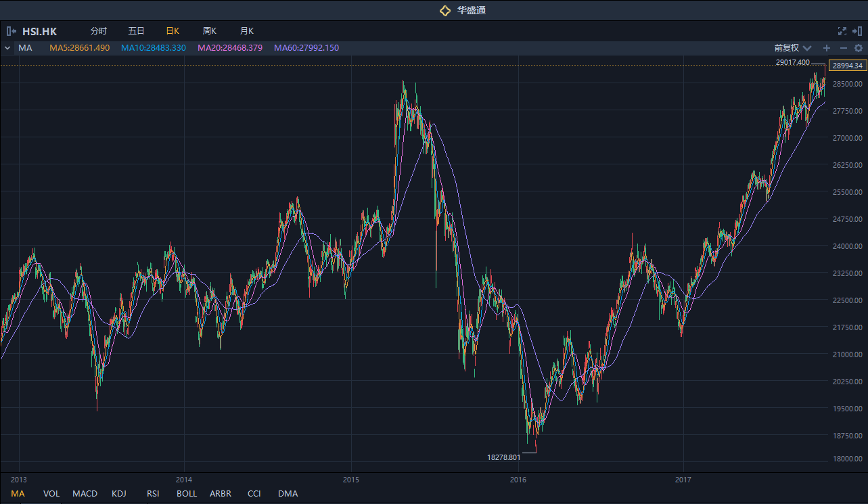Screen dimensions: 868x504
Task: Toggle the KDJ indicator
Action: 119,494
